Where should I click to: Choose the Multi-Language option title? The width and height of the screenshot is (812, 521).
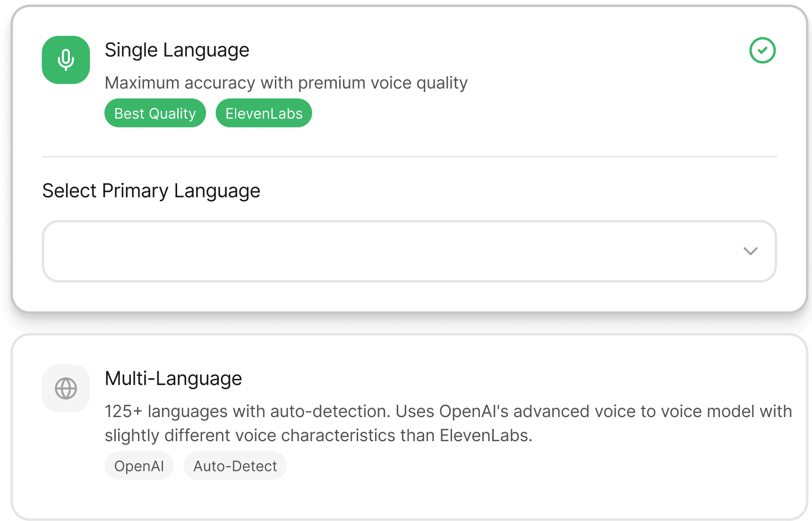(x=173, y=379)
